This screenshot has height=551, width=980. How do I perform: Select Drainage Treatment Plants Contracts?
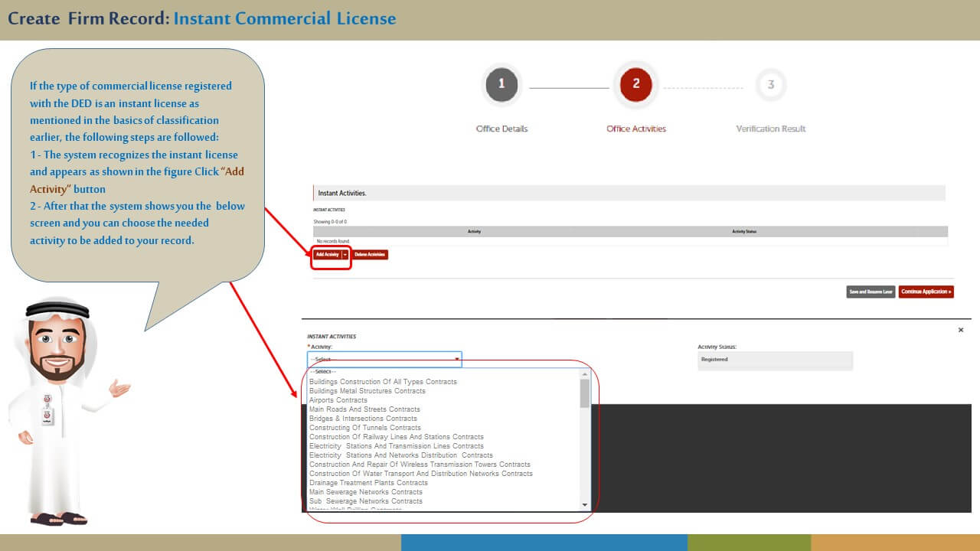tap(368, 483)
